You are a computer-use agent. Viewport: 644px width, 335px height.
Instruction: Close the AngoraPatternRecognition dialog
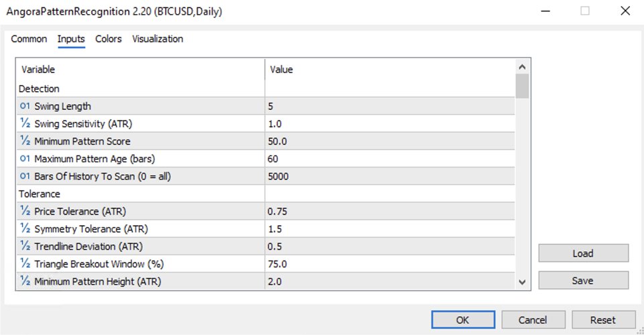point(625,11)
